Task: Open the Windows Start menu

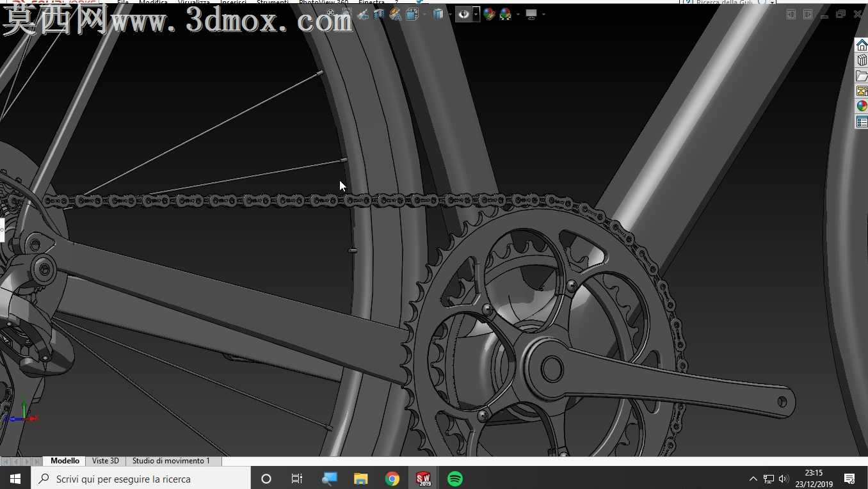Action: pyautogui.click(x=15, y=479)
